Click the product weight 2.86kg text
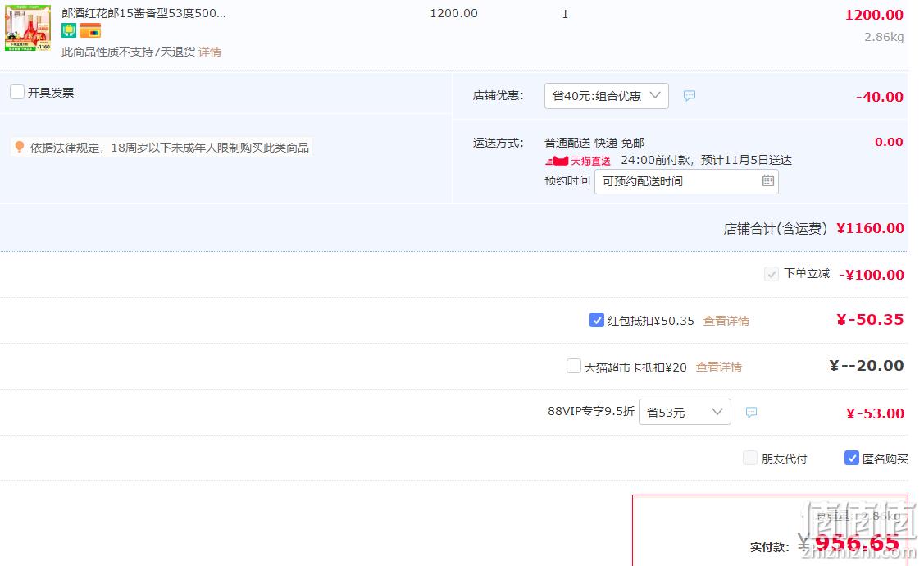This screenshot has height=566, width=924. point(884,37)
